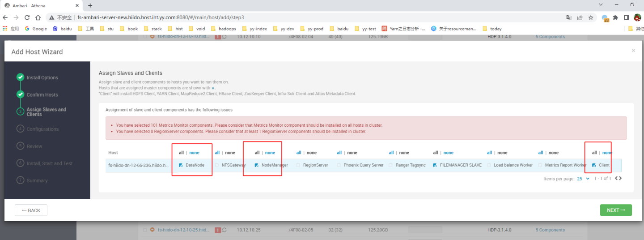
Task: Click the green NEXT button
Action: 615,210
